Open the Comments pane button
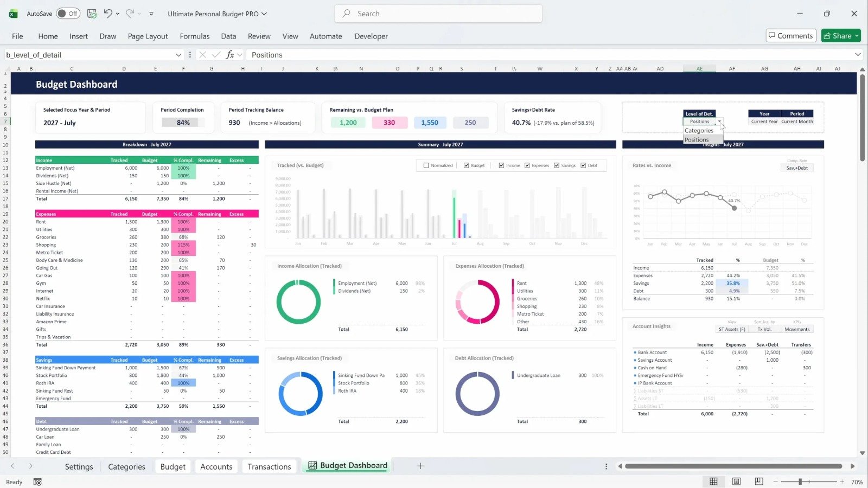 pyautogui.click(x=790, y=36)
